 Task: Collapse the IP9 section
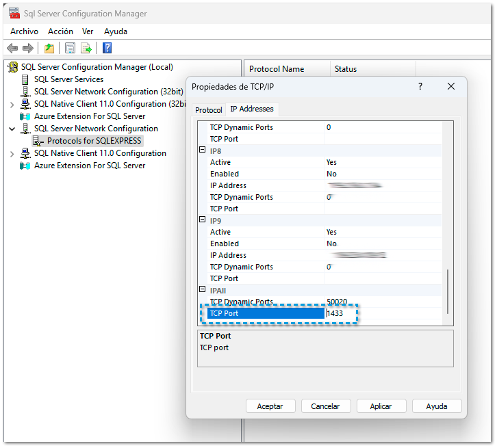(203, 220)
